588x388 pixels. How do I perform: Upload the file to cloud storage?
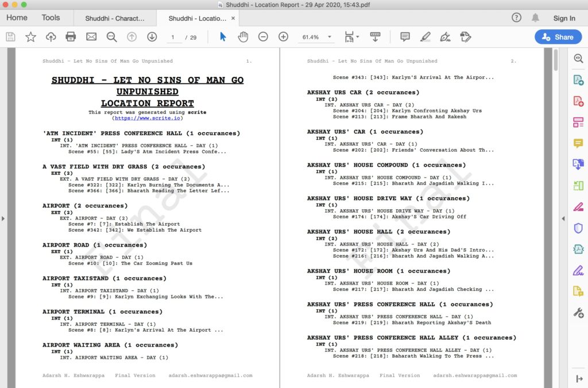51,37
